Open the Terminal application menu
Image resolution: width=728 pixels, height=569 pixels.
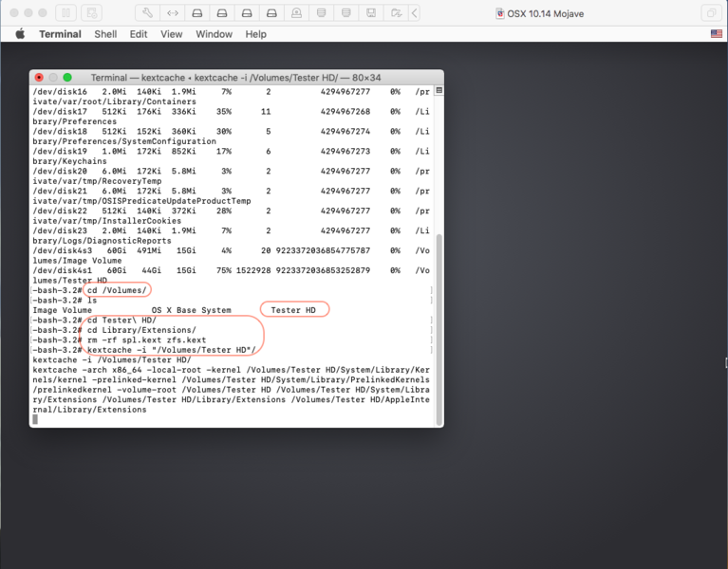(60, 34)
